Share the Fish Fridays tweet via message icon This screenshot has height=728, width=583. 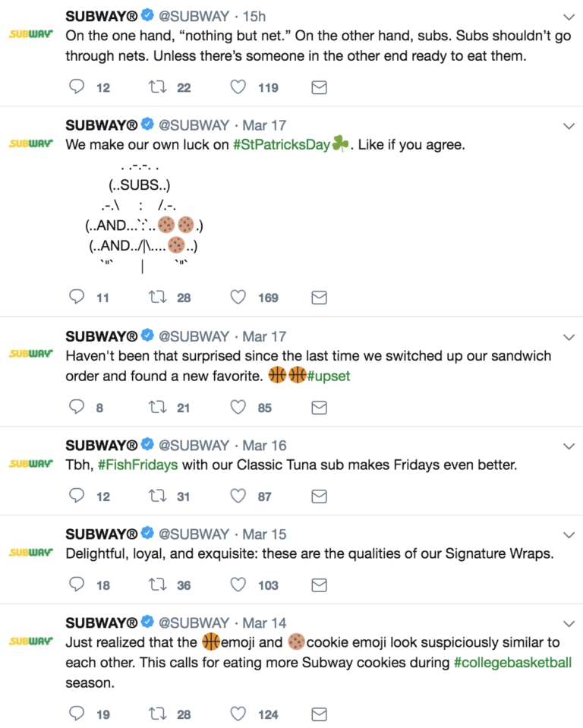click(x=318, y=496)
